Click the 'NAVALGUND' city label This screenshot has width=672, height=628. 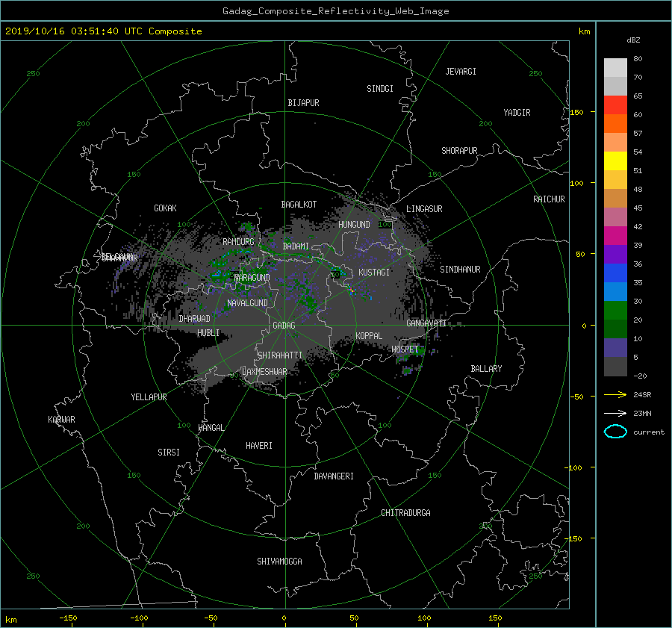coord(247,303)
